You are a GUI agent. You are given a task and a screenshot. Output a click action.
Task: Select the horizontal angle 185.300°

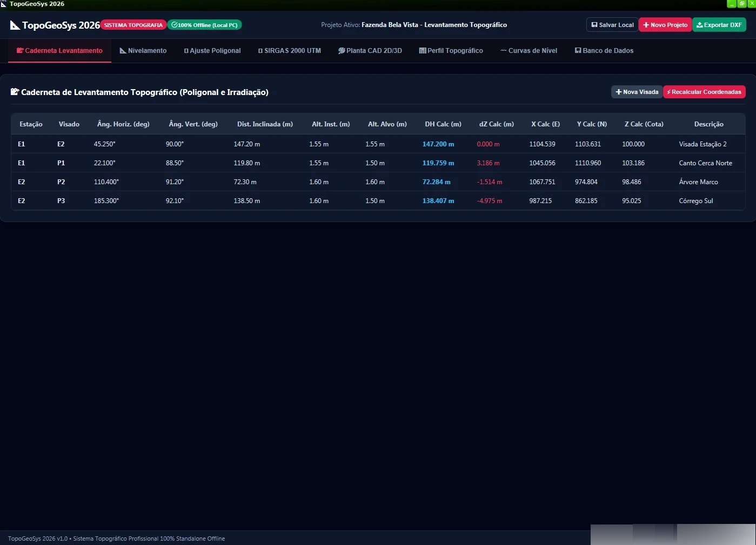(106, 201)
